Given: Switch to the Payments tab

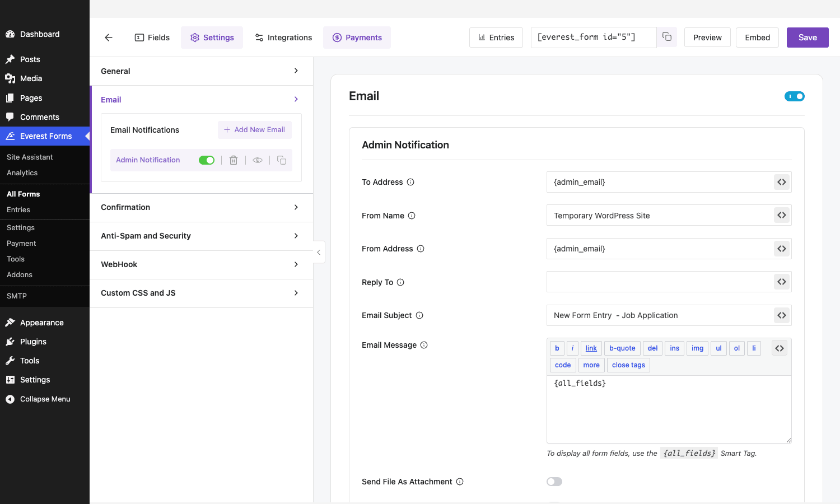Looking at the screenshot, I should pos(357,38).
